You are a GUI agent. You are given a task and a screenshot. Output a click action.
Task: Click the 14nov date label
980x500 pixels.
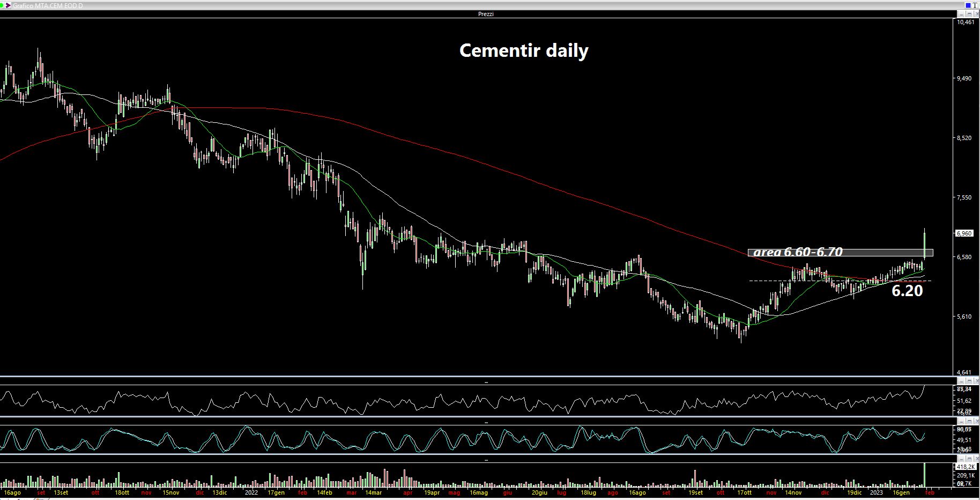(793, 492)
